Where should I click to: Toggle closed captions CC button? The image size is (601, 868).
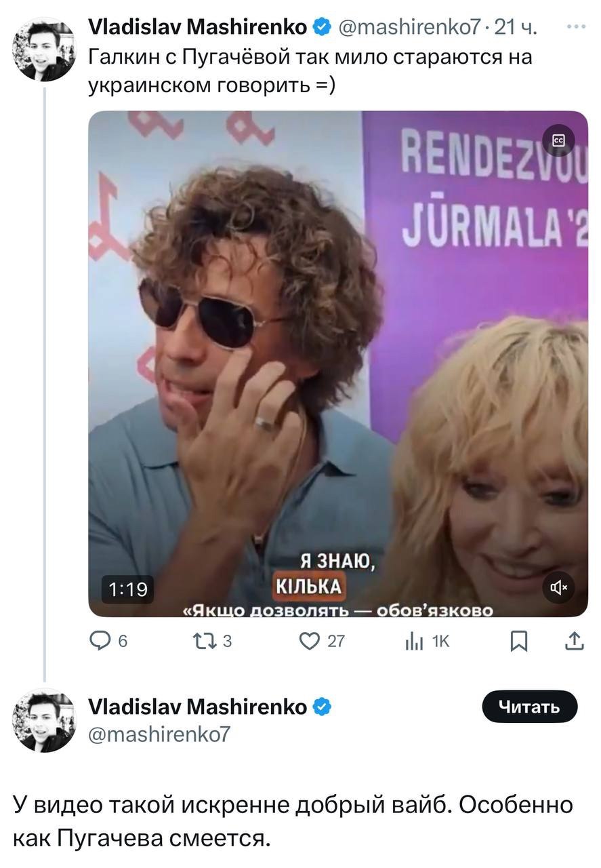(558, 140)
